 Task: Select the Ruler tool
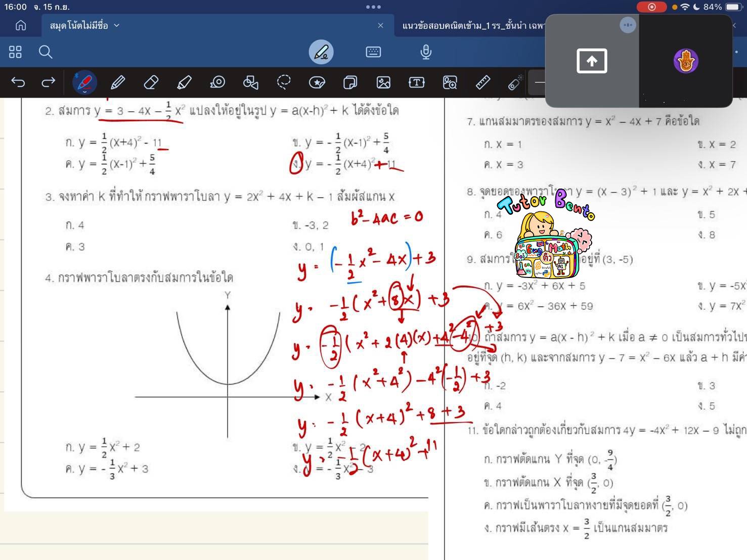482,82
